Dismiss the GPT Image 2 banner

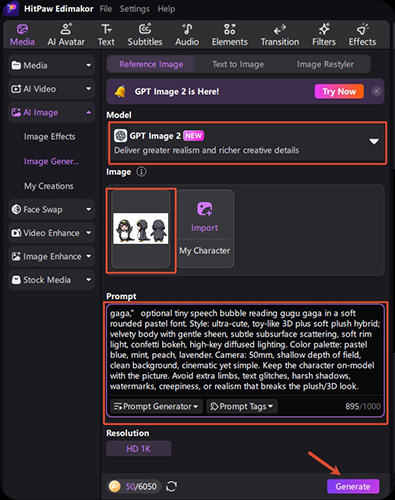click(x=376, y=91)
